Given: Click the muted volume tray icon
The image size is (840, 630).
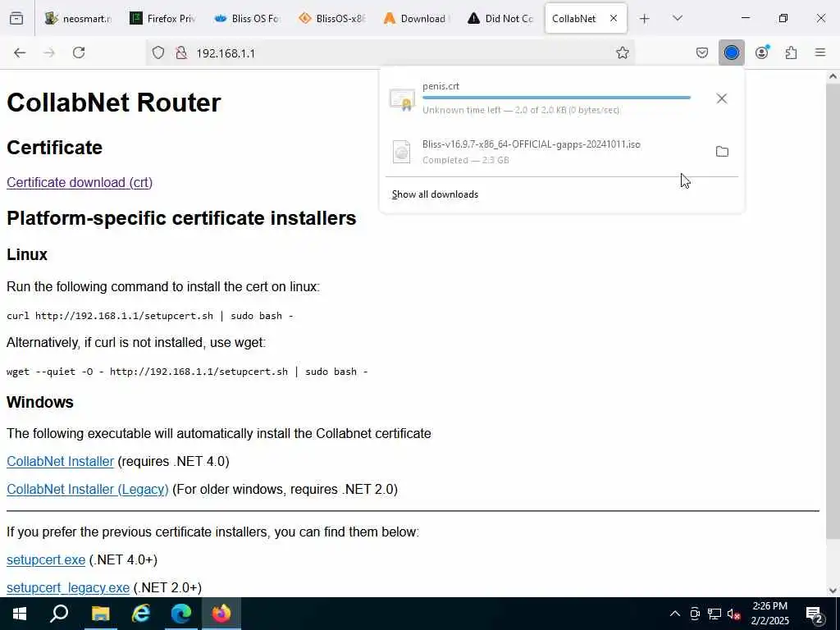Looking at the screenshot, I should (x=734, y=614).
